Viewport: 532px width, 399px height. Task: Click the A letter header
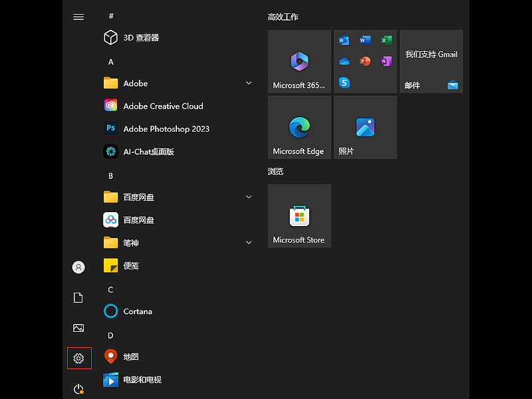[111, 62]
